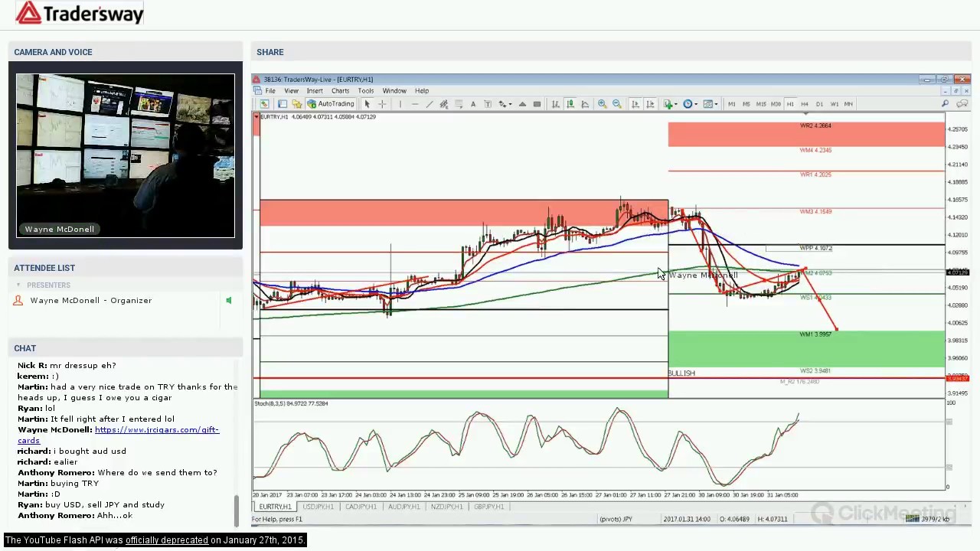Switch to the NZDJPY,H1 chart tab
Screen dimensions: 980x551
click(446, 507)
